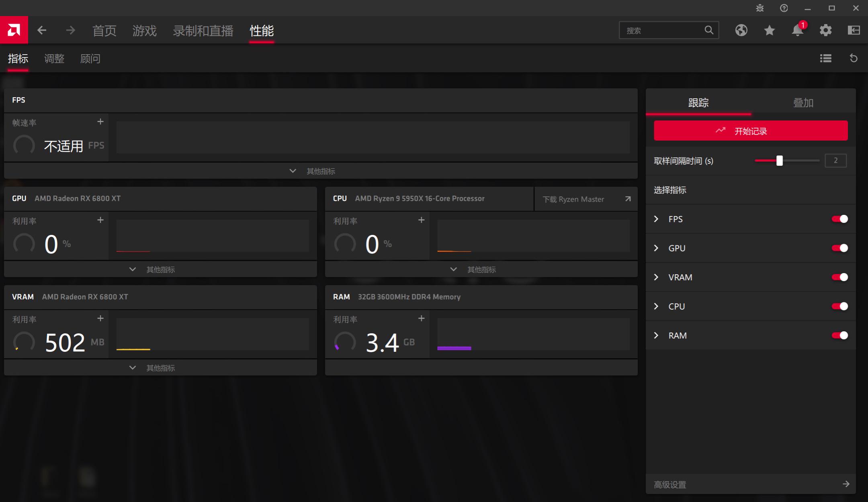The height and width of the screenshot is (502, 868).
Task: Open the metric list view icon
Action: click(x=825, y=59)
